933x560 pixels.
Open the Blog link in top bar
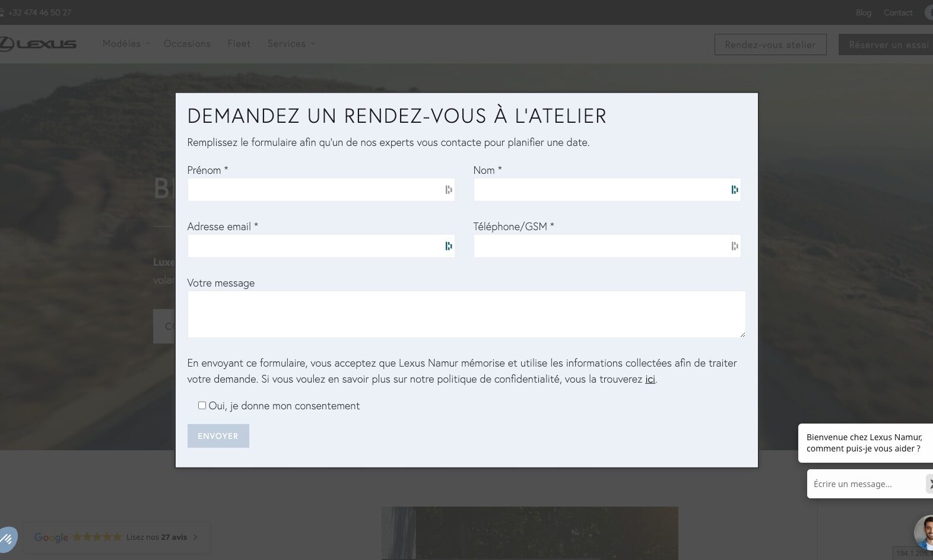(863, 12)
